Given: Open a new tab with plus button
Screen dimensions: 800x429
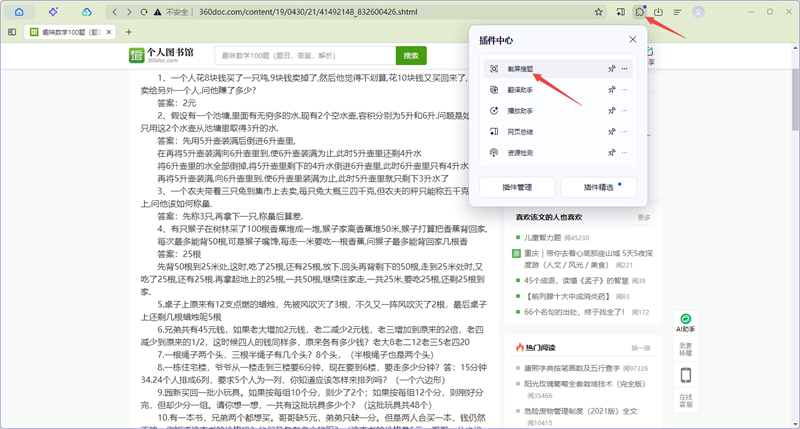Looking at the screenshot, I should click(x=129, y=32).
